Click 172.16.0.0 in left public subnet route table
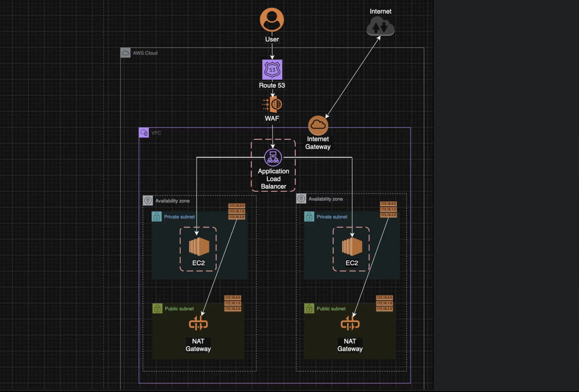This screenshot has width=579, height=392. [x=233, y=298]
